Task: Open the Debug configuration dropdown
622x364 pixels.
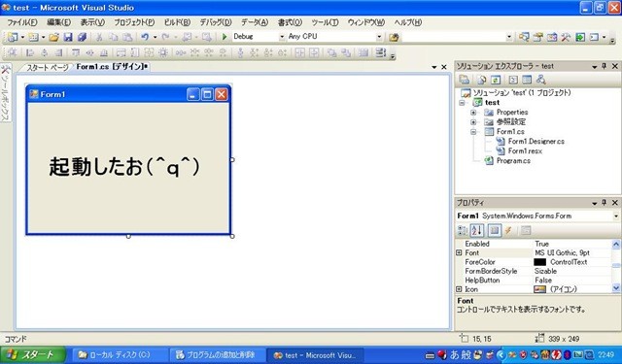Action: click(x=282, y=37)
